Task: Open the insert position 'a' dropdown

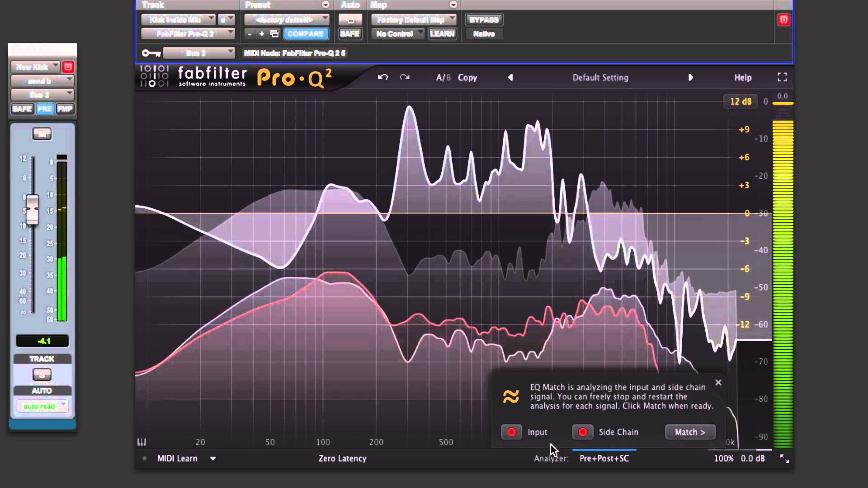Action: [x=226, y=20]
